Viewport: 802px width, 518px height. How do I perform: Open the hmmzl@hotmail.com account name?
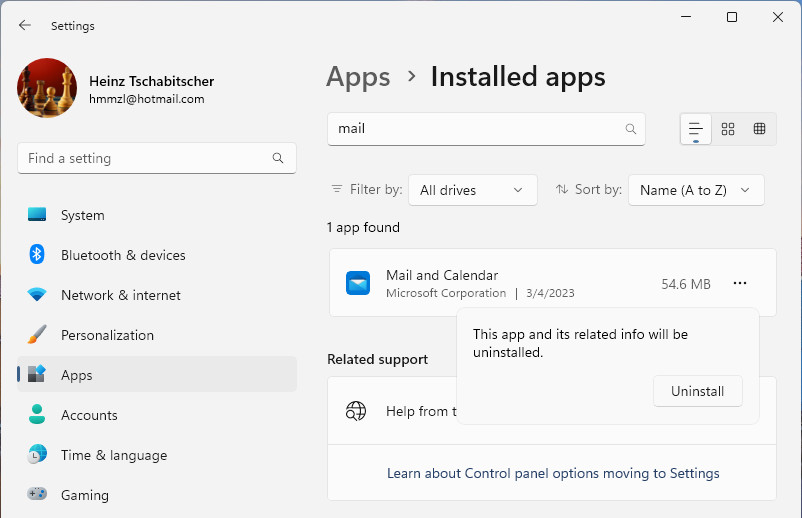tap(146, 99)
